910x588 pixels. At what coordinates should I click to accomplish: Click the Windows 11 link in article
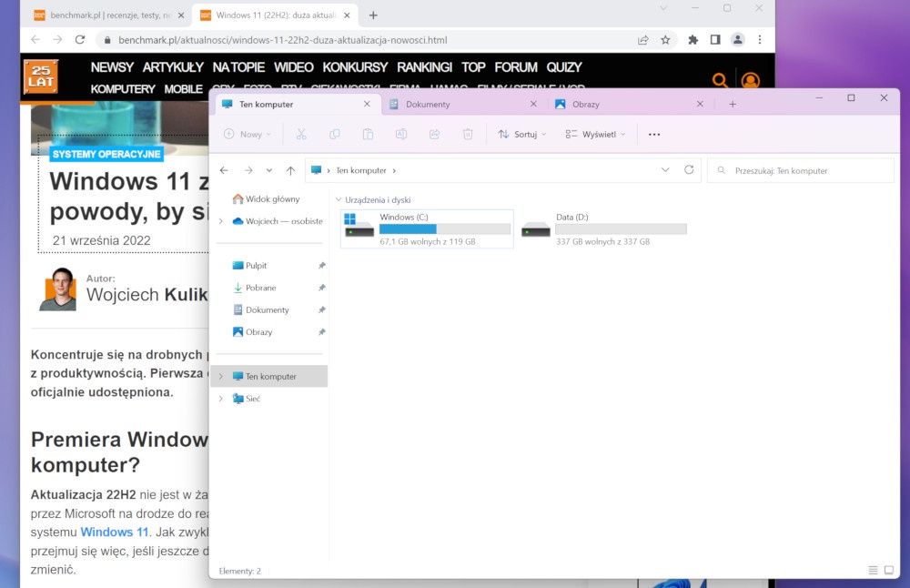click(115, 532)
